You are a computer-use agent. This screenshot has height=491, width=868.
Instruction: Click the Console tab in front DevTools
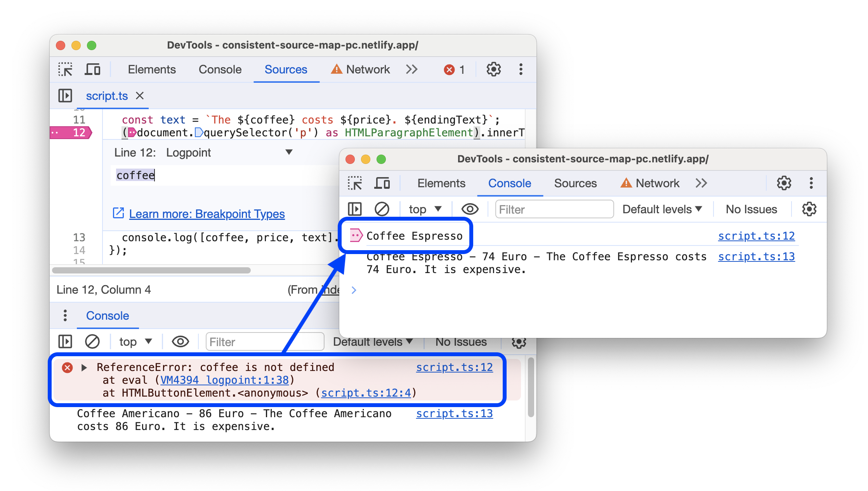[510, 184]
